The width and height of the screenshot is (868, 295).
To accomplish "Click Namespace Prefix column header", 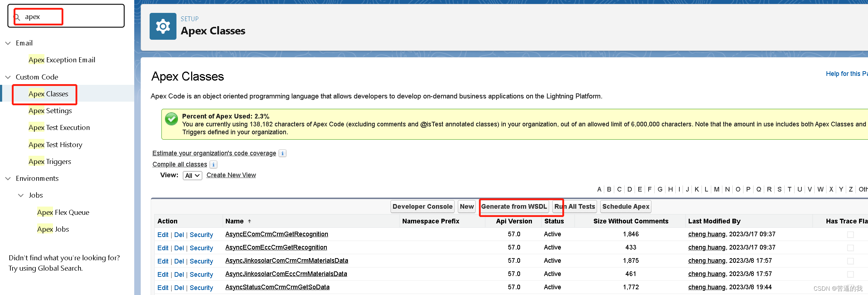I will click(431, 221).
